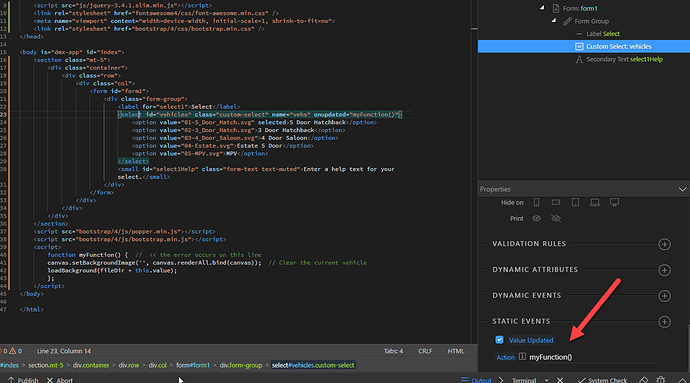Add a Validation Rules entry
Image resolution: width=690 pixels, height=383 pixels.
[664, 244]
